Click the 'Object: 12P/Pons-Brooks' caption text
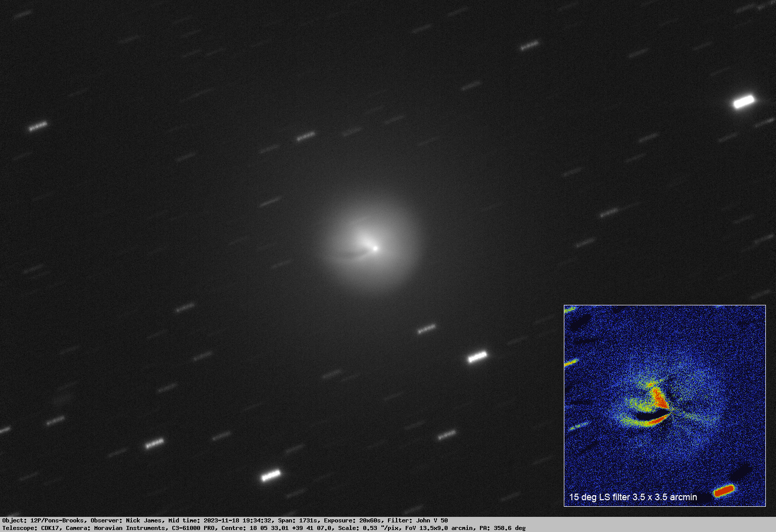Image resolution: width=776 pixels, height=532 pixels. click(43, 520)
